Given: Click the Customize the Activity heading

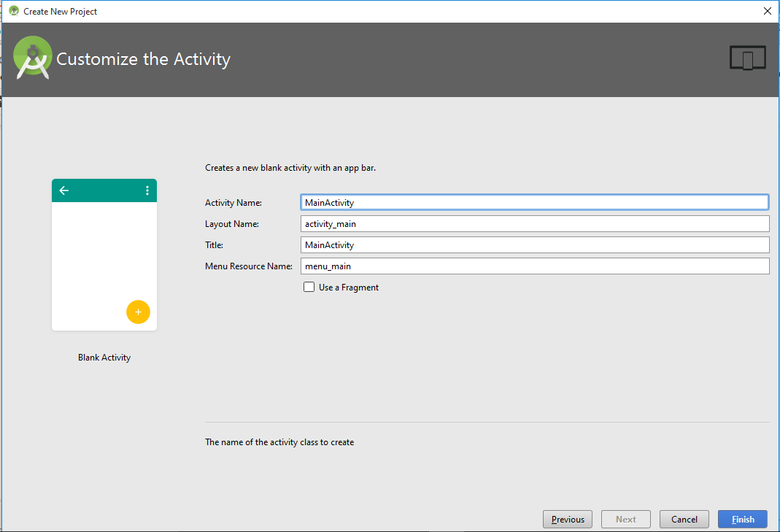Looking at the screenshot, I should [x=143, y=58].
